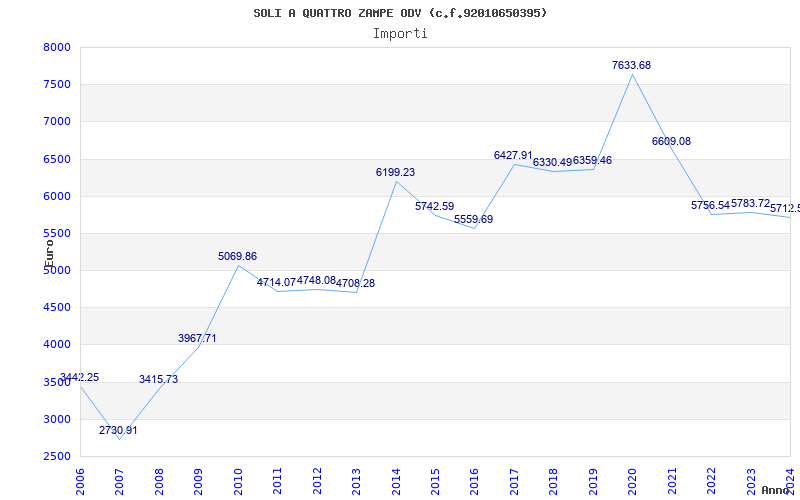Click the chart title SOLI A QUATTRO ZAMPE
Viewport: 800px width, 500px height.
tap(400, 13)
